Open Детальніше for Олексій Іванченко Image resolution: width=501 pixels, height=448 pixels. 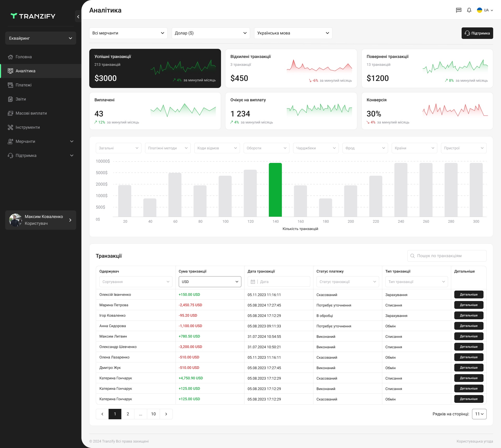click(469, 294)
